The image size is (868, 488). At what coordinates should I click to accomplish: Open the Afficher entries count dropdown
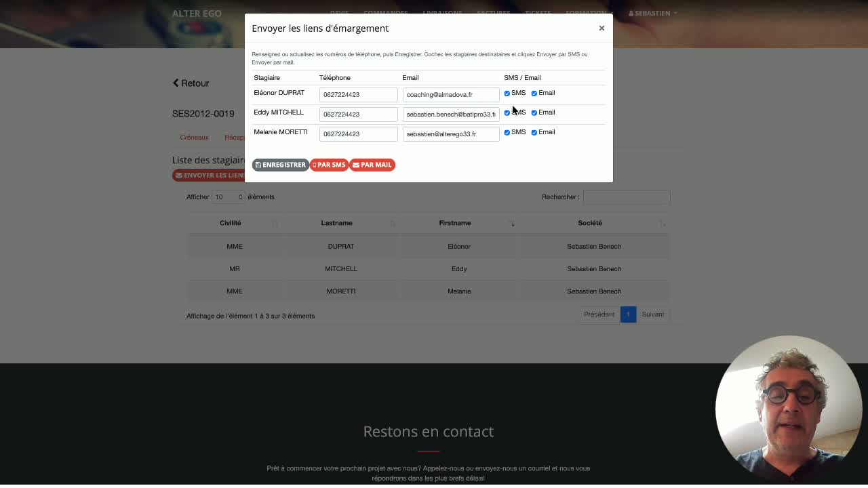[228, 197]
